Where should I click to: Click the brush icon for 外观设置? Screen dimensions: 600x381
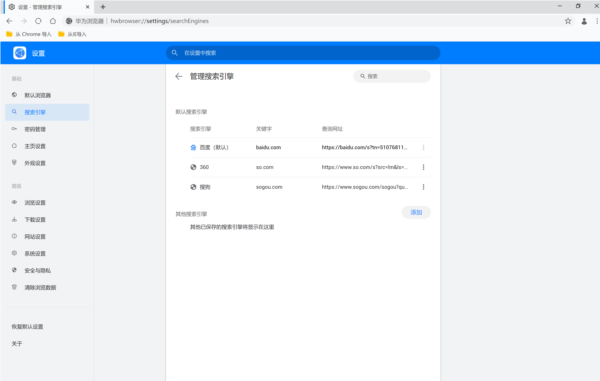(x=14, y=163)
